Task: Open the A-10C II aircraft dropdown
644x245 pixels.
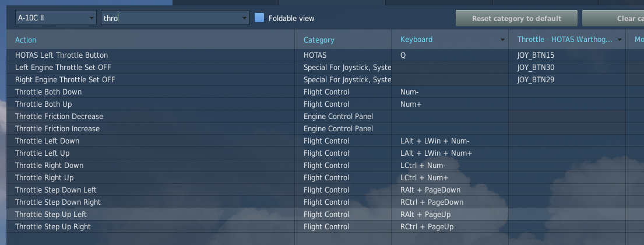Action: coord(56,18)
